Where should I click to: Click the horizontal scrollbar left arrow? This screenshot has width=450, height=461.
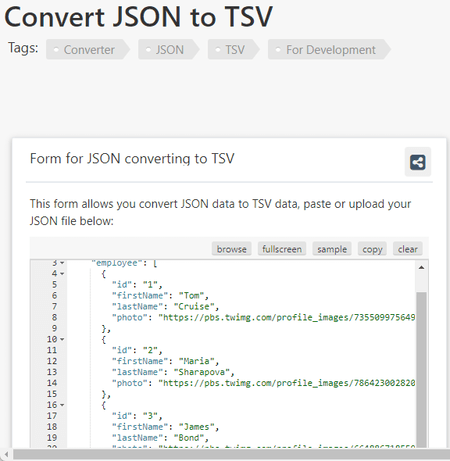click(6, 454)
